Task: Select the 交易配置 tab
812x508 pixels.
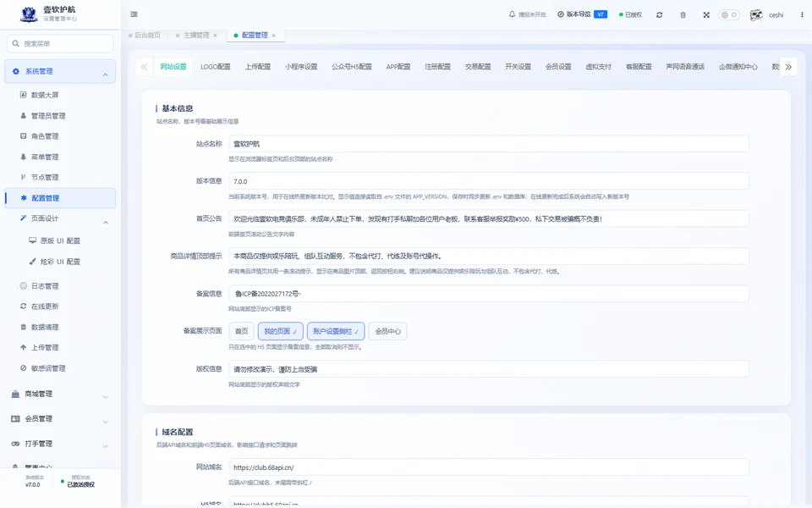Action: coord(478,67)
